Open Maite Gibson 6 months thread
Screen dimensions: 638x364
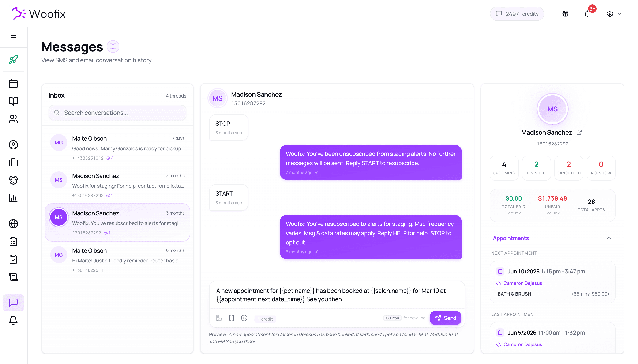tap(117, 260)
